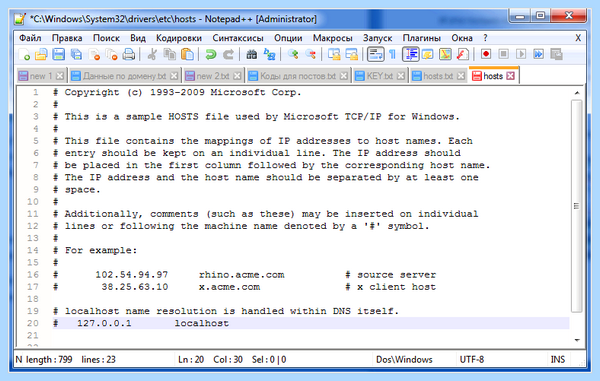Screen dimensions: 600x381
Task: Switch to the hosts.txt tab
Action: 438,76
